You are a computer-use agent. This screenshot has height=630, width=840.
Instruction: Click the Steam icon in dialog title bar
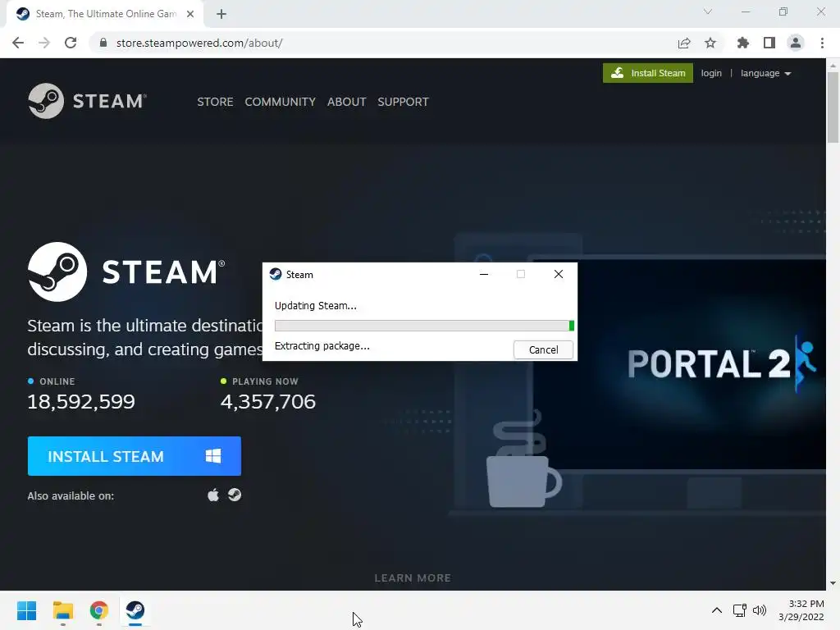276,274
